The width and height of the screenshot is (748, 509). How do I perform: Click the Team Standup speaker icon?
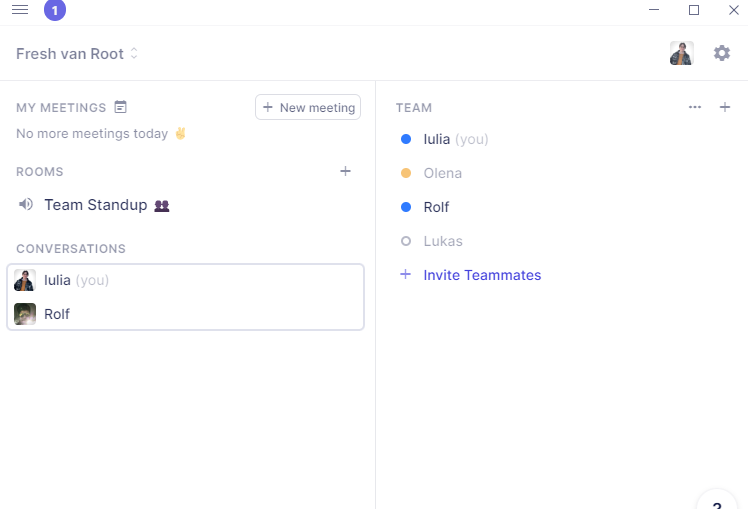pos(26,205)
